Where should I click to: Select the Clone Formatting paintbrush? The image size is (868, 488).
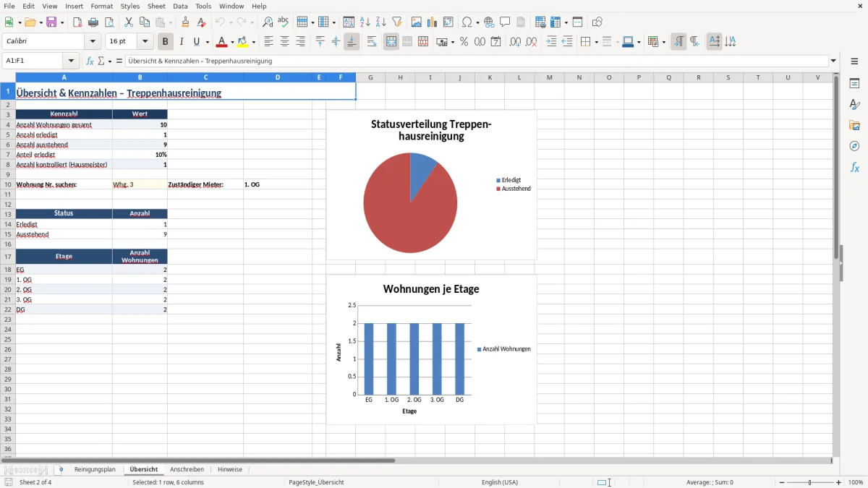186,22
